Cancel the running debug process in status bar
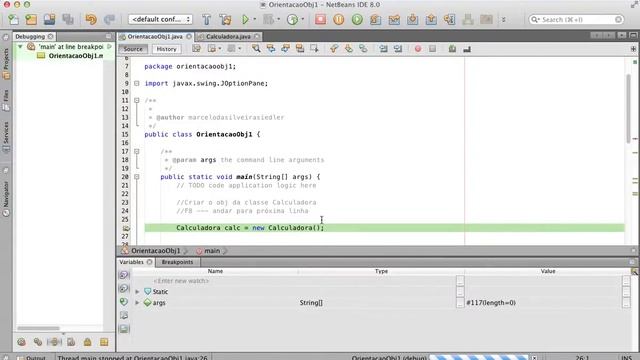This screenshot has width=640, height=360. (x=534, y=358)
